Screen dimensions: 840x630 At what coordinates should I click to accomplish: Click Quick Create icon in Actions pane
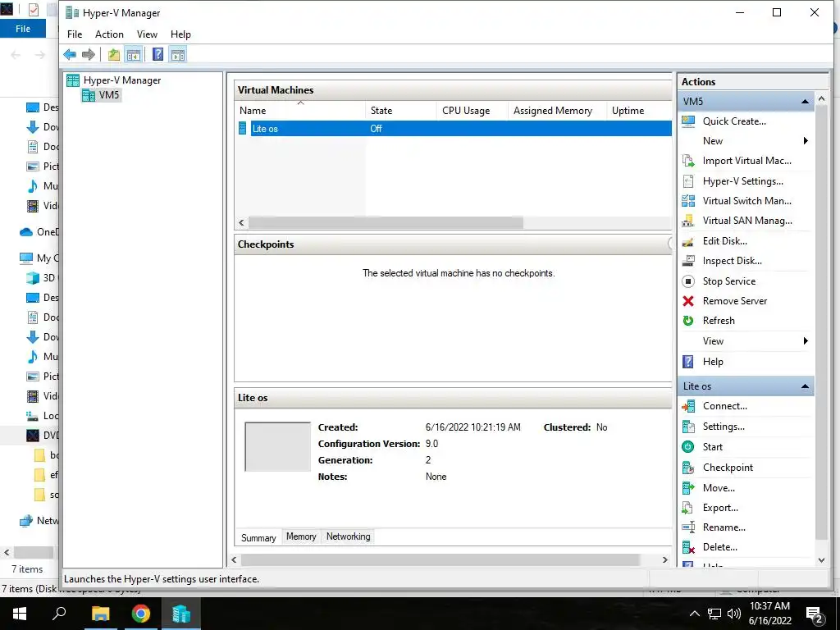(x=688, y=121)
